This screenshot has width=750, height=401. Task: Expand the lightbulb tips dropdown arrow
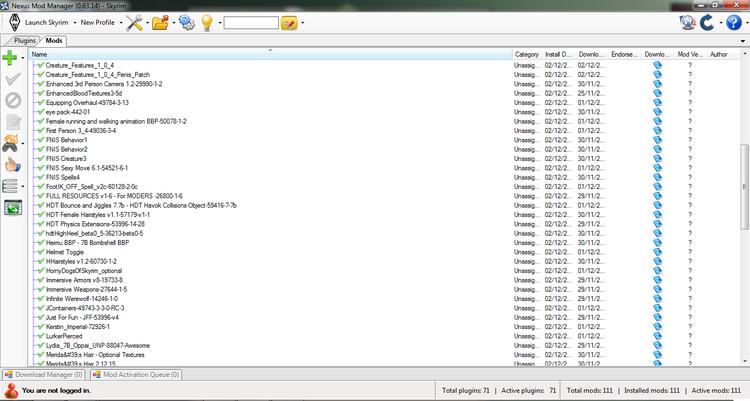pyautogui.click(x=220, y=22)
